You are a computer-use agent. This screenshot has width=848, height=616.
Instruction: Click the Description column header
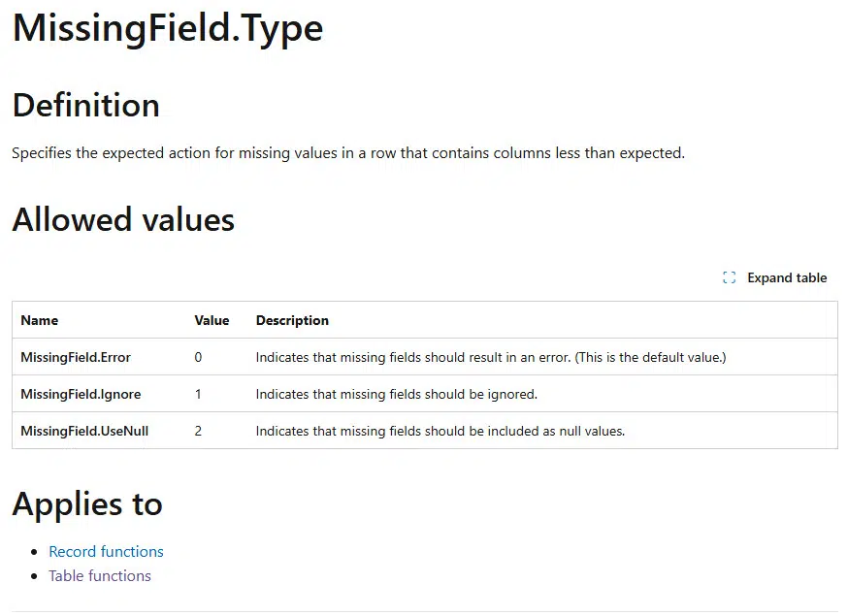pyautogui.click(x=292, y=320)
